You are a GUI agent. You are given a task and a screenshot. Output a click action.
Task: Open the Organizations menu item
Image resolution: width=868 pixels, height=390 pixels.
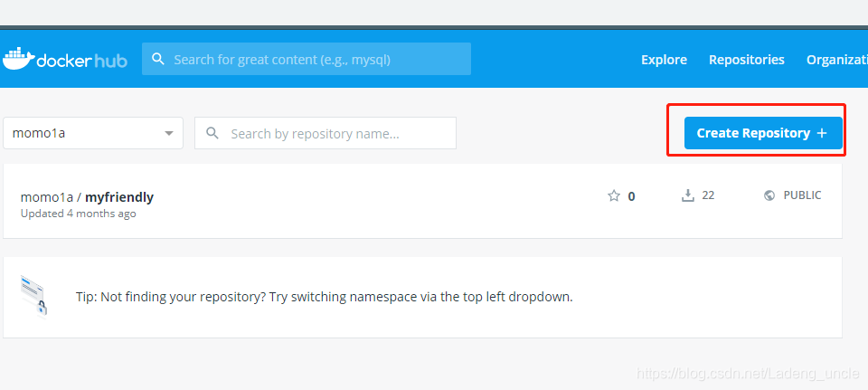pos(837,60)
